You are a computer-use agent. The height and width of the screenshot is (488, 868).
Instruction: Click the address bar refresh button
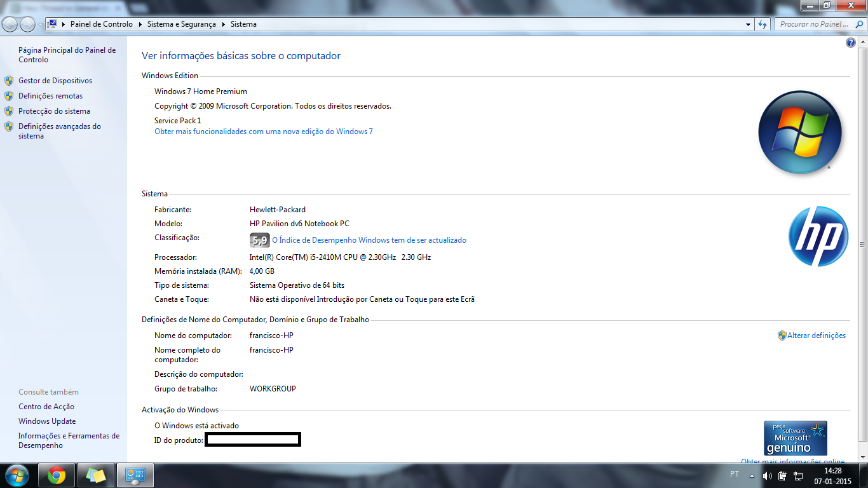click(763, 24)
